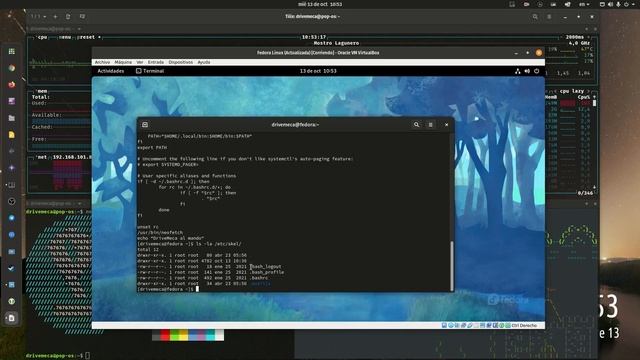Click the first VirtualBox status bar icon
Viewport: 640px width, 360px height.
point(444,325)
